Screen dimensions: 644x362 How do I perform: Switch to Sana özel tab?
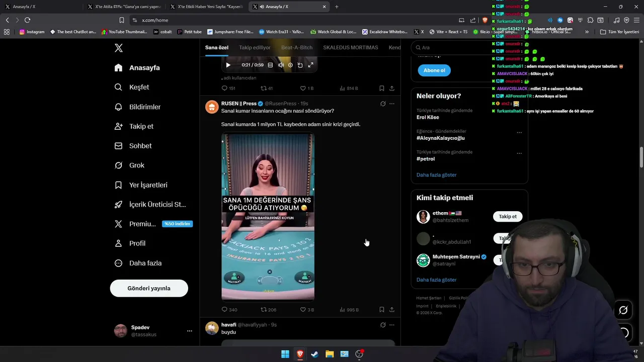click(217, 47)
